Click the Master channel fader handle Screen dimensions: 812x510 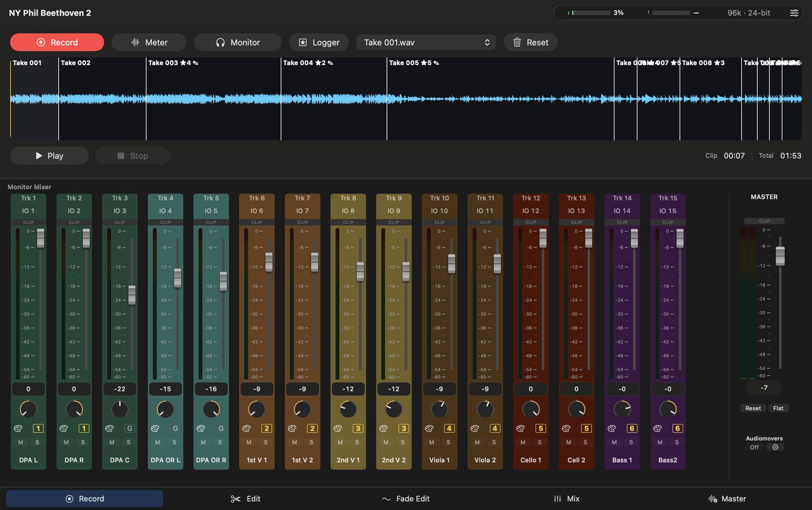[x=780, y=256]
